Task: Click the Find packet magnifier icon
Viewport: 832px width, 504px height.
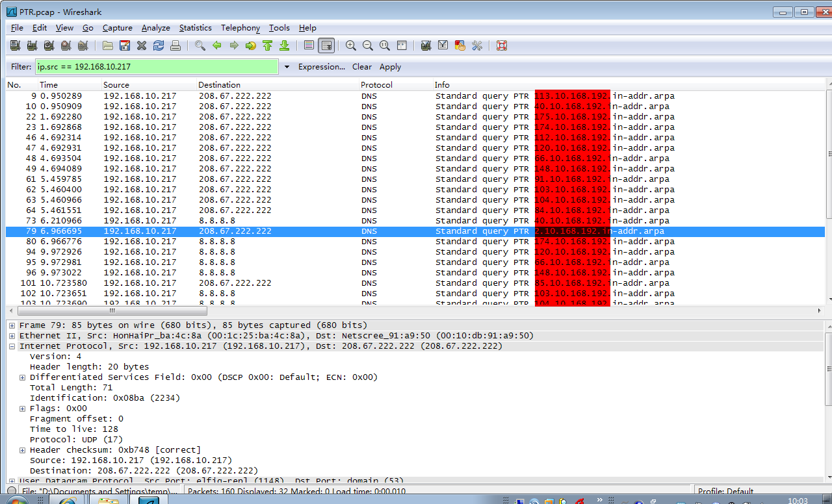Action: pyautogui.click(x=200, y=45)
